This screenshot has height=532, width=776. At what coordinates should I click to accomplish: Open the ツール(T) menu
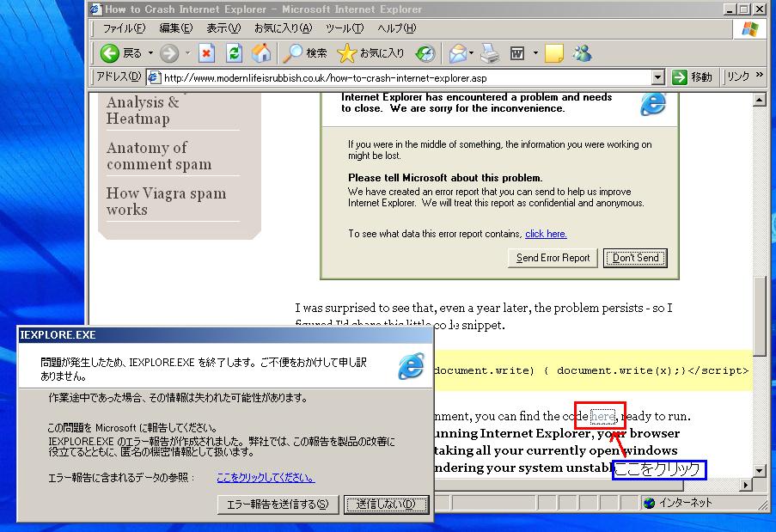click(x=345, y=28)
